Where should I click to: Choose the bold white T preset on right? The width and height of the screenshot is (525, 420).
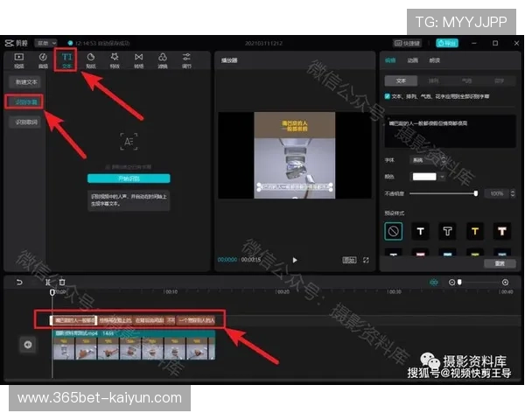click(x=502, y=231)
